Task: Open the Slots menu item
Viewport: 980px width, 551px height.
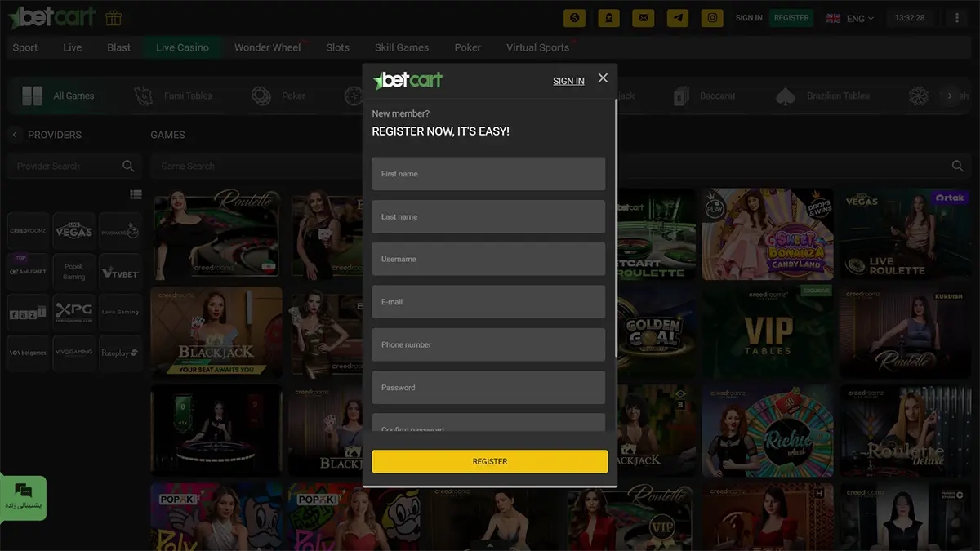Action: click(337, 47)
